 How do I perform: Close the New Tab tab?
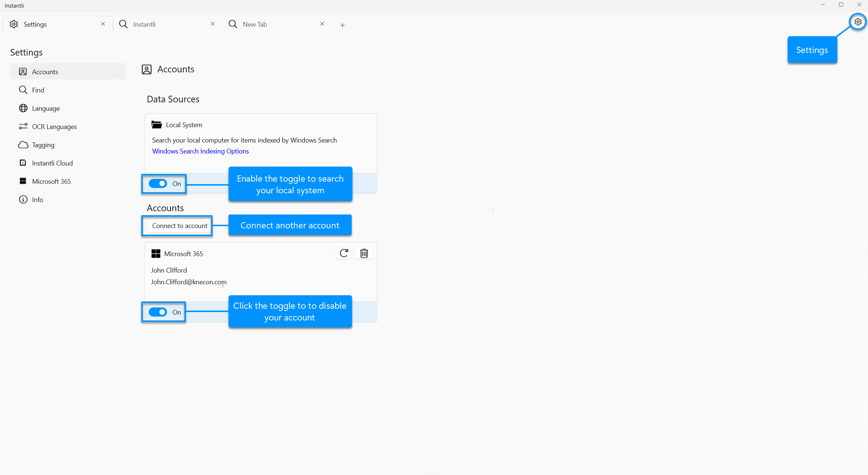point(322,24)
